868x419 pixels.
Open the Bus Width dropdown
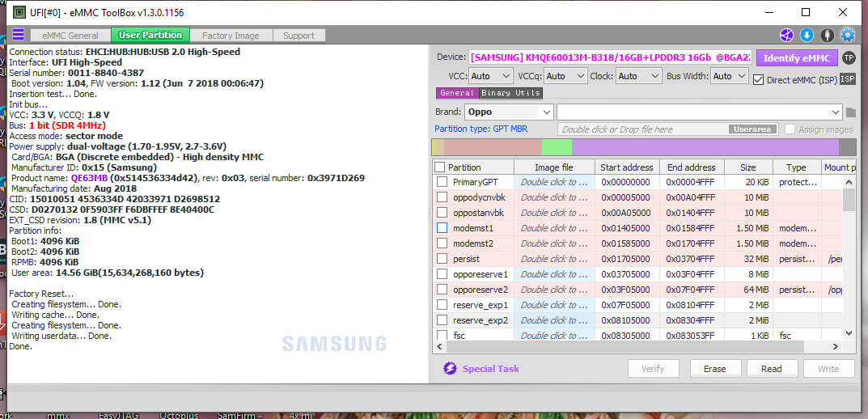pos(730,76)
